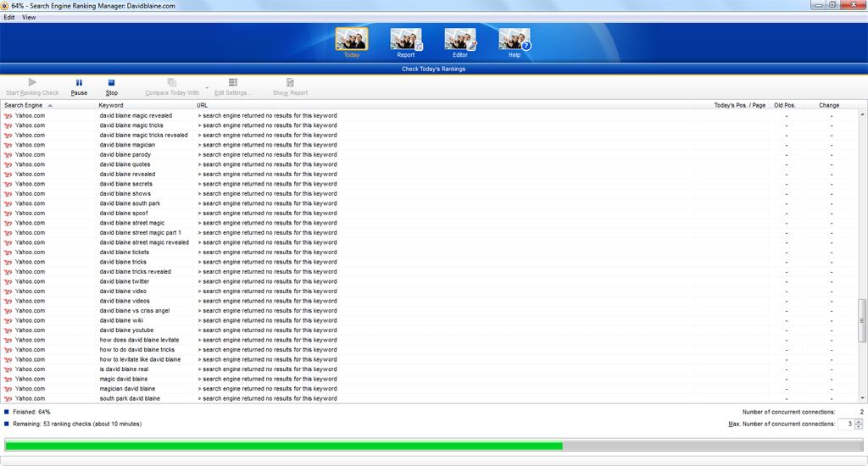Click the 'Finished: 64%' status text
Screen dimensions: 868x466
[x=31, y=413]
